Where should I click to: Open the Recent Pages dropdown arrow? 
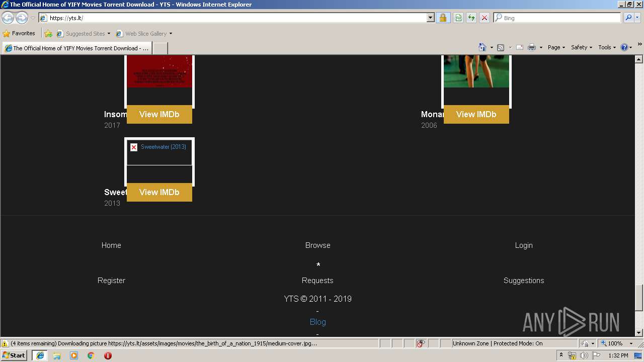[x=33, y=18]
